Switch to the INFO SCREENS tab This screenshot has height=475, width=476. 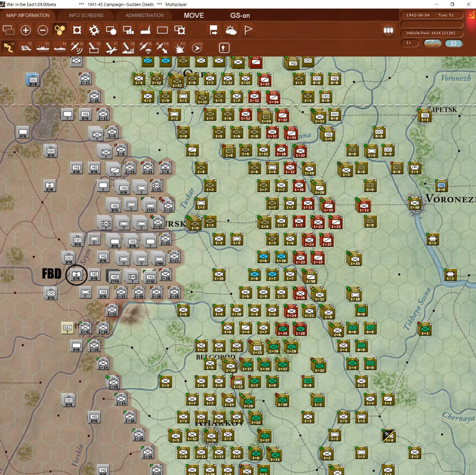click(86, 15)
